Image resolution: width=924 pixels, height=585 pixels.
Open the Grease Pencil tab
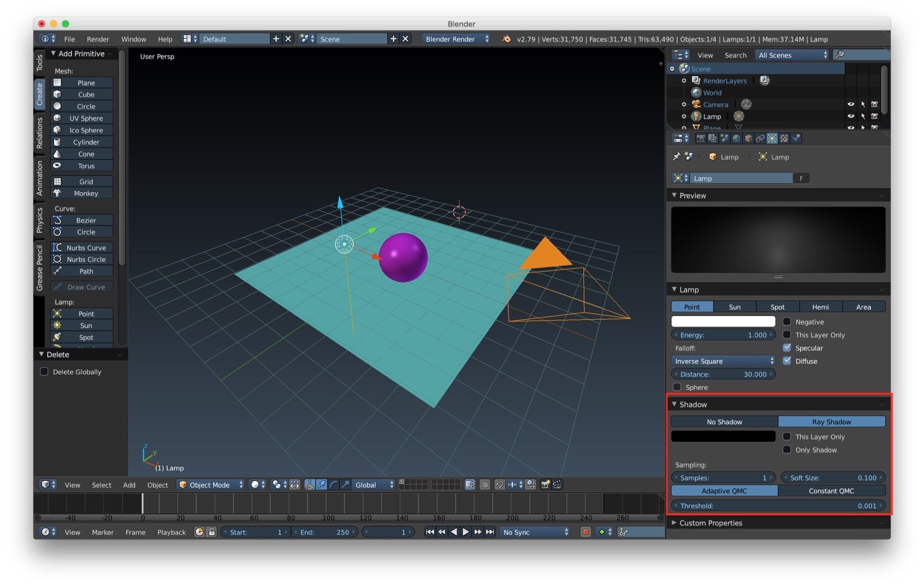[x=39, y=267]
